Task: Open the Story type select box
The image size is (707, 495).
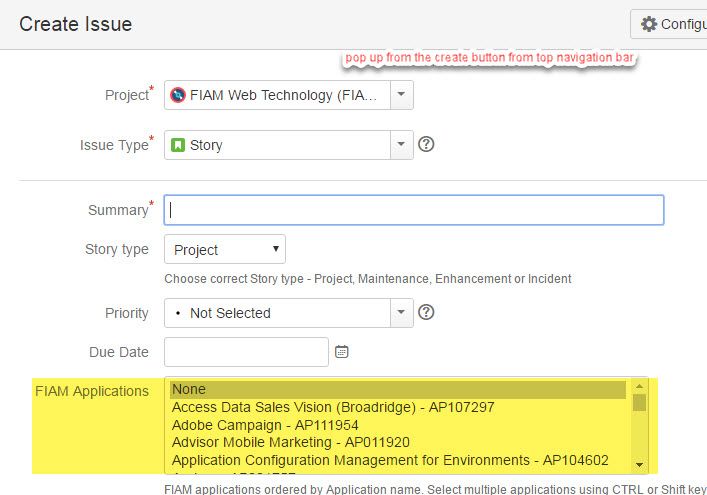Action: [x=225, y=249]
